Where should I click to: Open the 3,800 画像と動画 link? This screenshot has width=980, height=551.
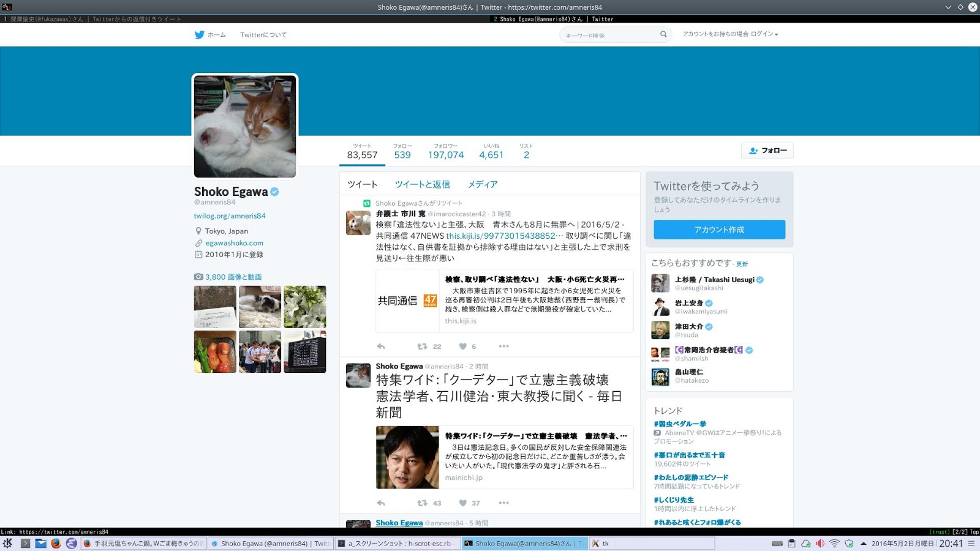[233, 277]
